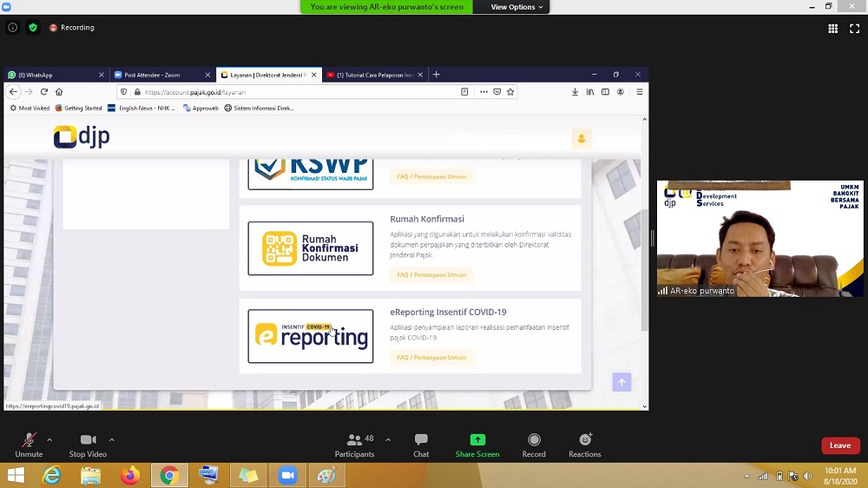Click the green Share Screen button
Screen dimensions: 868x488
coord(477,445)
